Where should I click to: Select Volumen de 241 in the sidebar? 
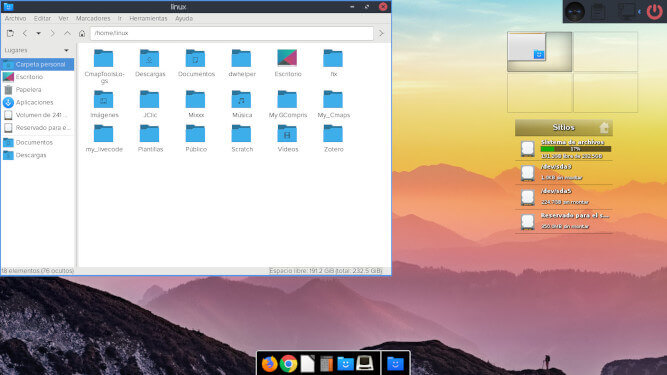coord(37,115)
